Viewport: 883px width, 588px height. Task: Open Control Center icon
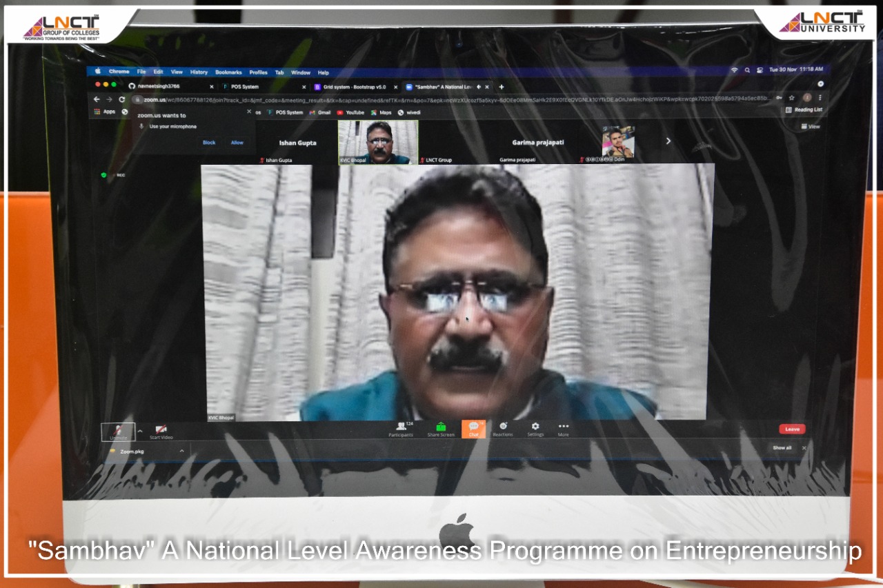[x=760, y=70]
